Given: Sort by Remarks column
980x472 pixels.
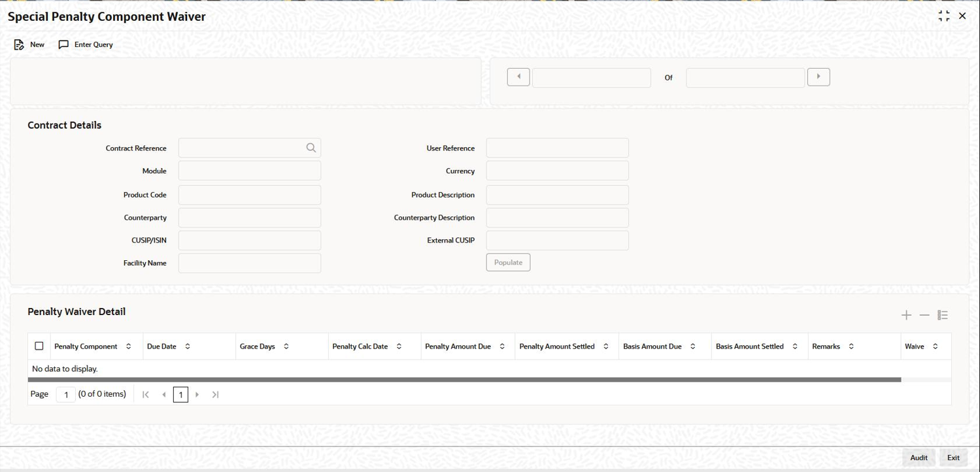Looking at the screenshot, I should tap(851, 346).
